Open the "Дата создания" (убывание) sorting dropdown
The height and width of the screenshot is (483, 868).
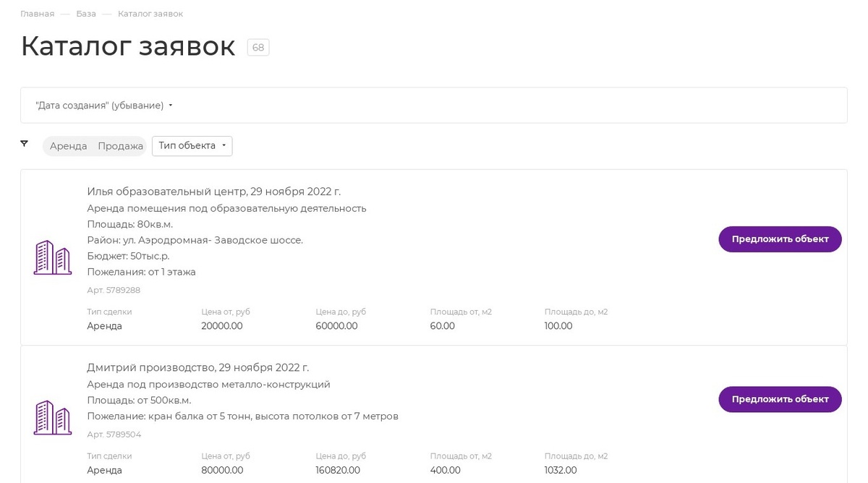pos(104,106)
